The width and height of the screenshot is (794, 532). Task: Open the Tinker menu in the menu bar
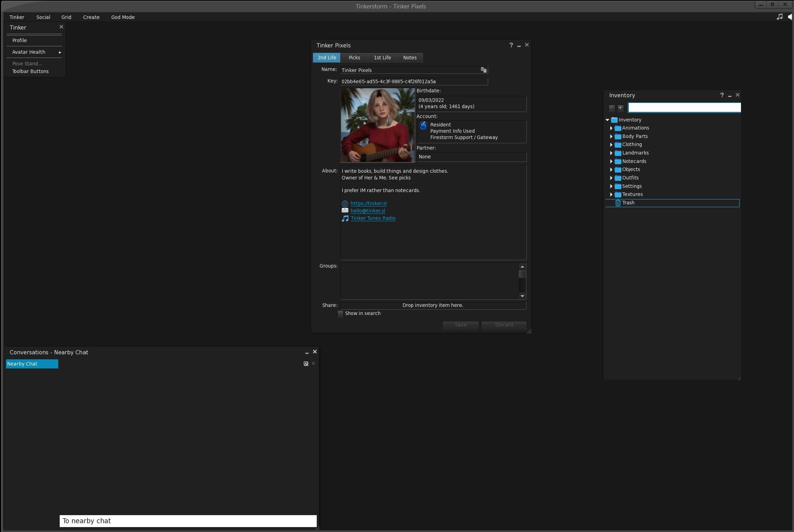(x=17, y=17)
